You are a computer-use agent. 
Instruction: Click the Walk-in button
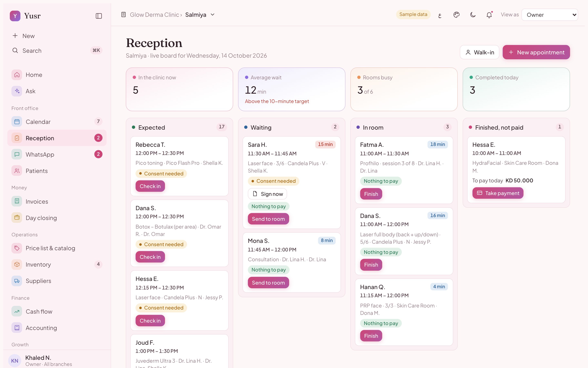coord(479,52)
